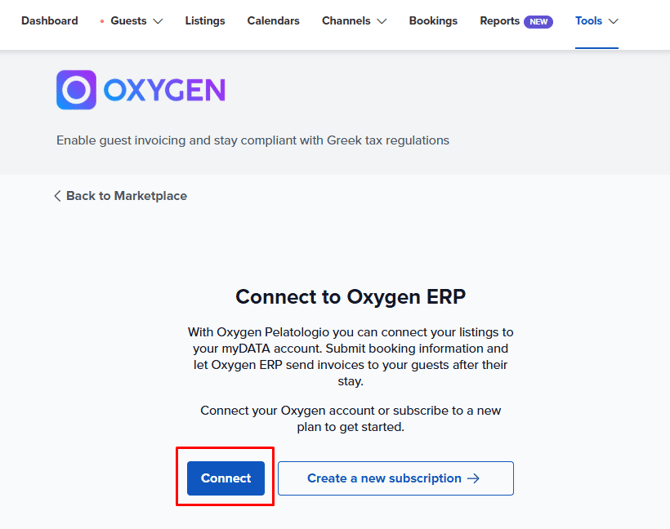Viewport: 670px width, 529px height.
Task: Click the back arrow beside Marketplace
Action: point(58,196)
